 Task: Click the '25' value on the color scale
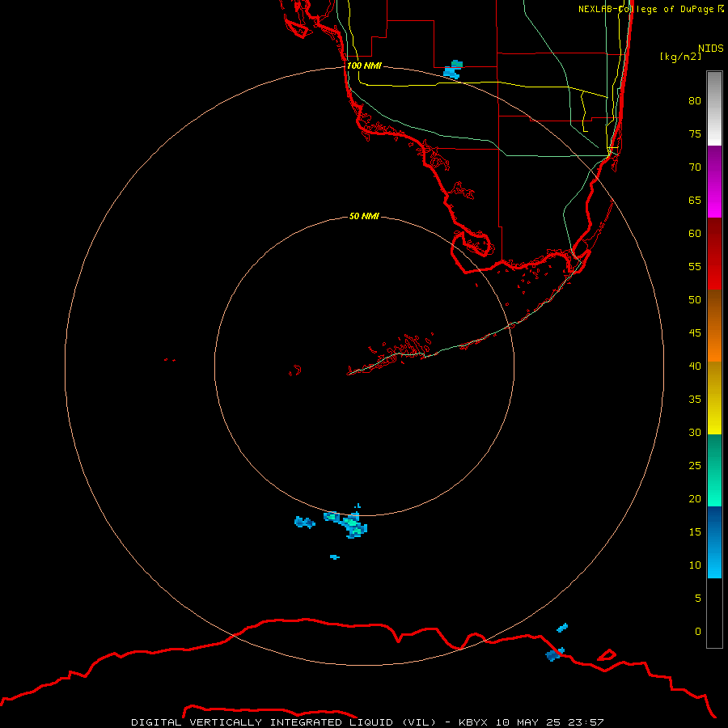pyautogui.click(x=695, y=466)
